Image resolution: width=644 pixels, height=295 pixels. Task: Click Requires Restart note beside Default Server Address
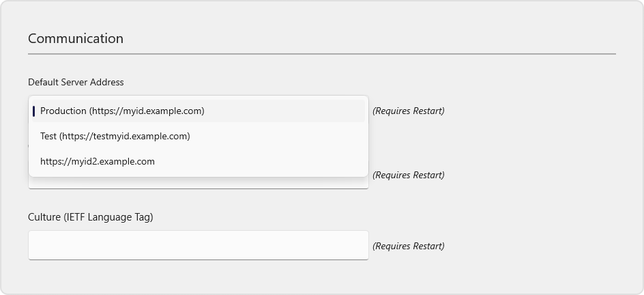coord(408,111)
